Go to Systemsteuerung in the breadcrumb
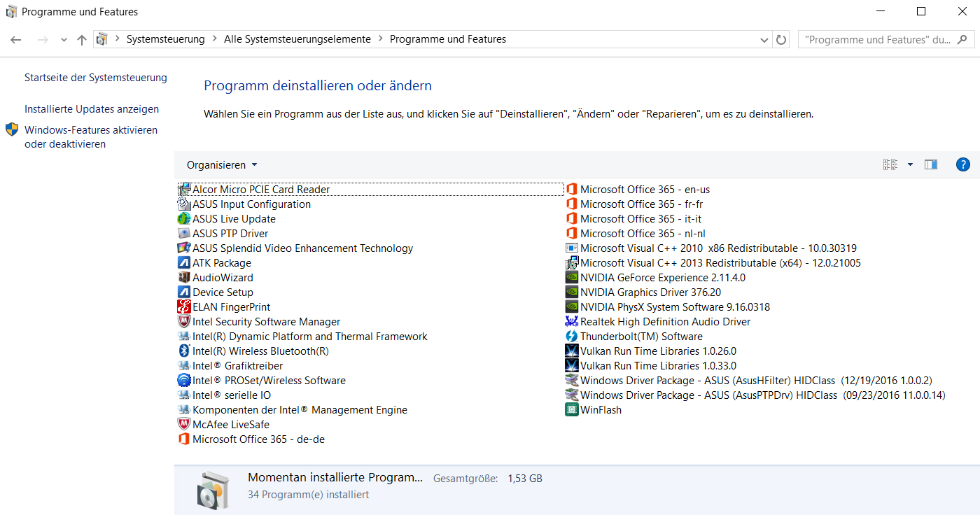 (x=165, y=40)
